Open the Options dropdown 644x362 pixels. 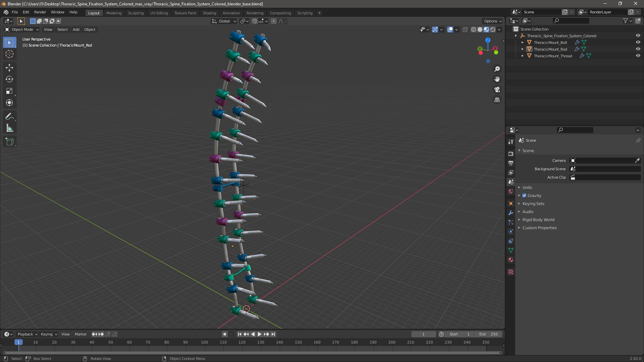(493, 21)
